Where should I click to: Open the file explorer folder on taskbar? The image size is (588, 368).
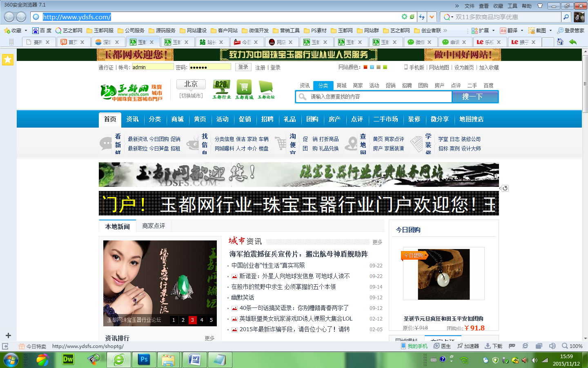(x=168, y=359)
